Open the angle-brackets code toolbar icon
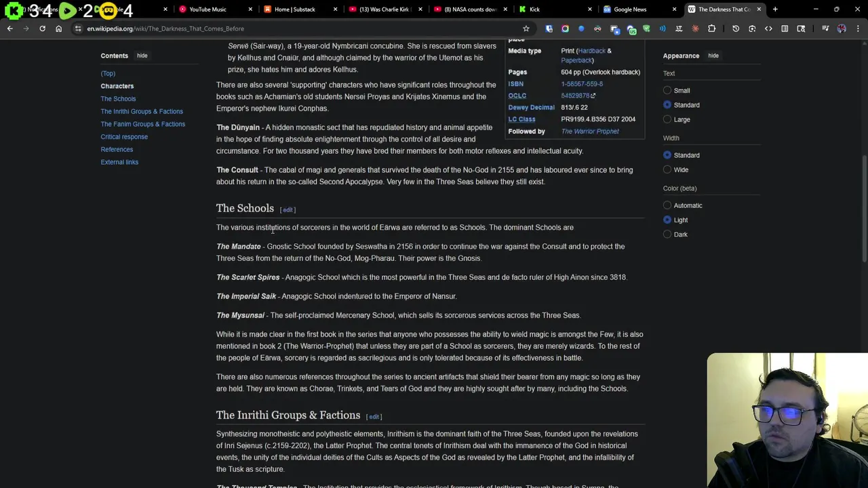This screenshot has width=868, height=488. point(768,28)
